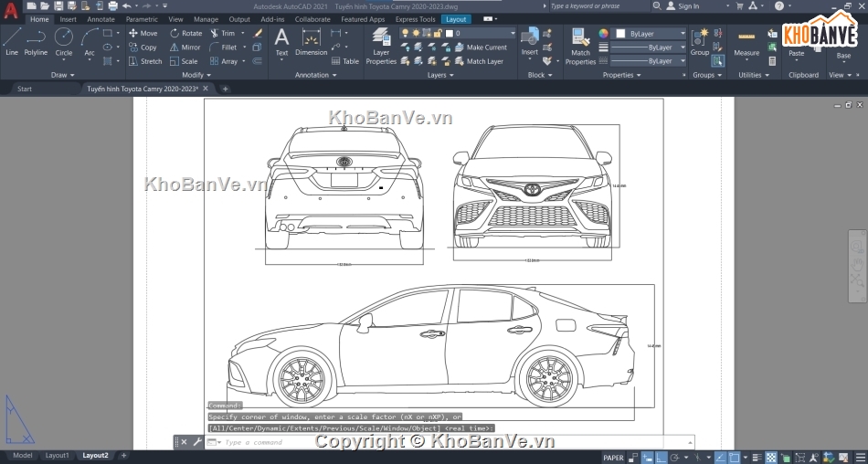This screenshot has height=464, width=868.
Task: Add a new drawing tab with plus
Action: click(225, 89)
